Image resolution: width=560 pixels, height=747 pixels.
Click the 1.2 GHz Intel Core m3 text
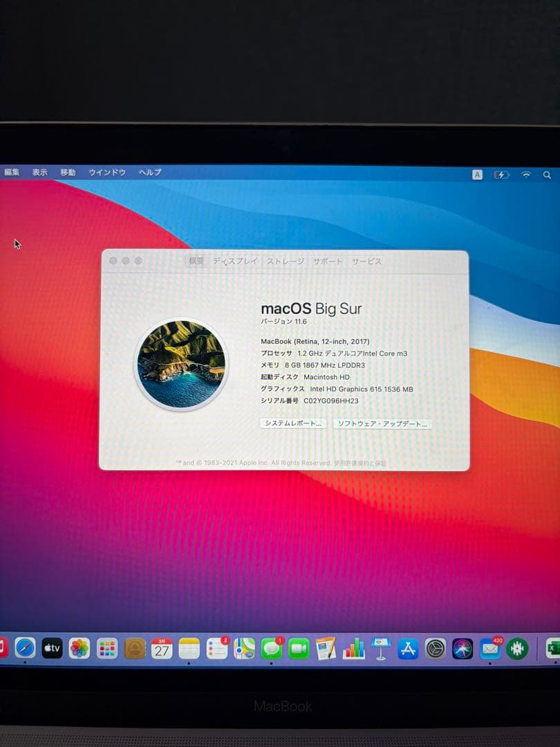pos(353,353)
